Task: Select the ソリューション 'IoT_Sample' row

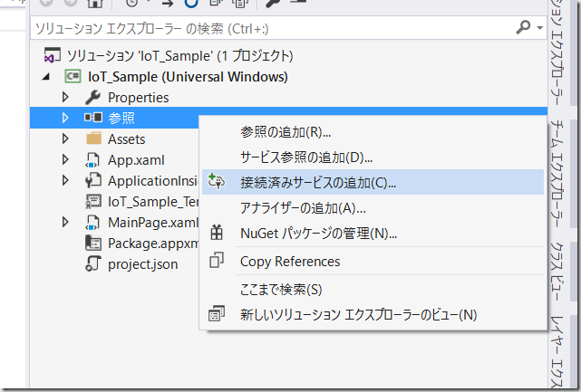Action: click(x=179, y=56)
